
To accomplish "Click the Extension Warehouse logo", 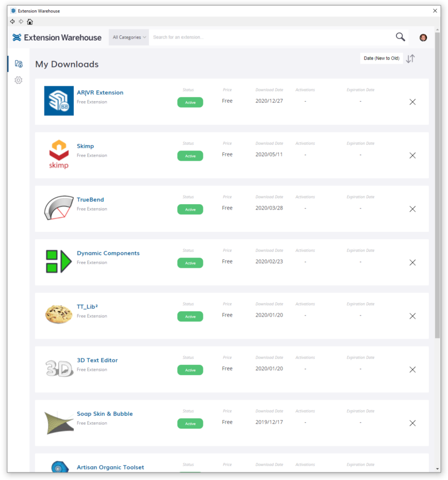I will (x=57, y=37).
